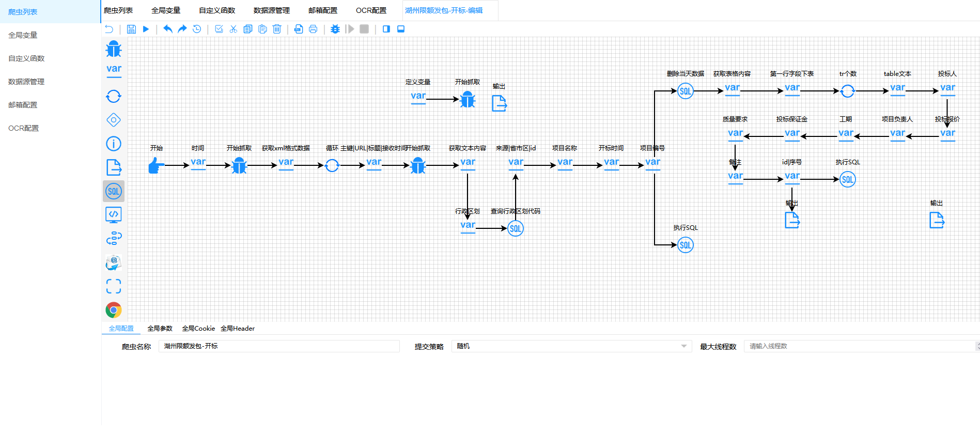Select the email node in the palette
Viewport: 980px width, 434px height.
(114, 262)
